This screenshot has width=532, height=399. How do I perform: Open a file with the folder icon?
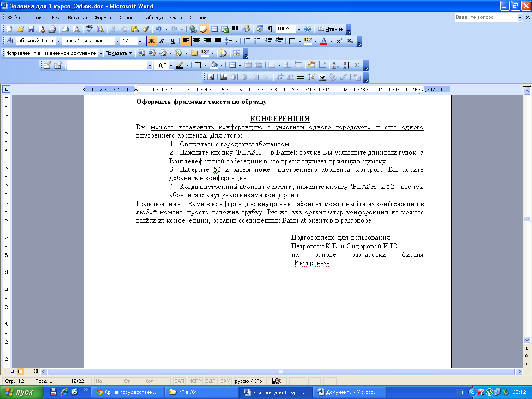tap(20, 29)
